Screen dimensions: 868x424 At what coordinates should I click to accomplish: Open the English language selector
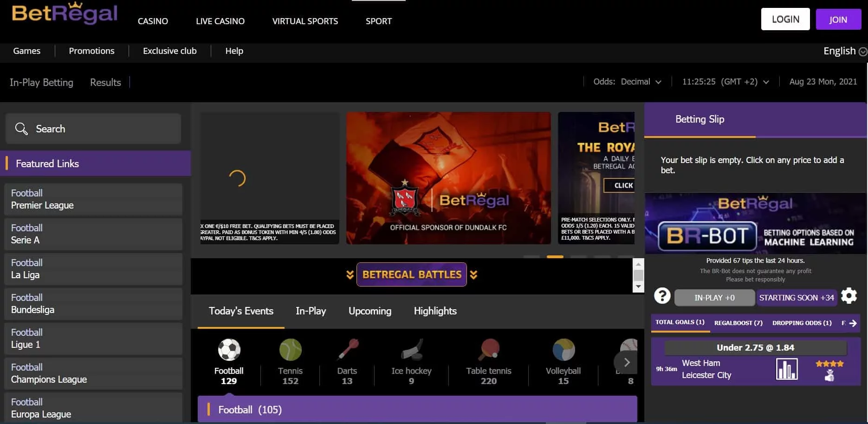[x=845, y=51]
